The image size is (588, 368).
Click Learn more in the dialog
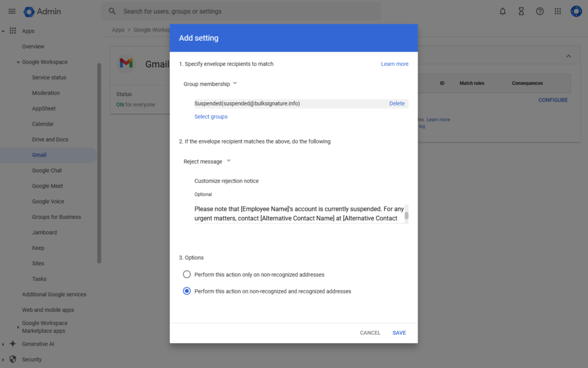coord(394,64)
